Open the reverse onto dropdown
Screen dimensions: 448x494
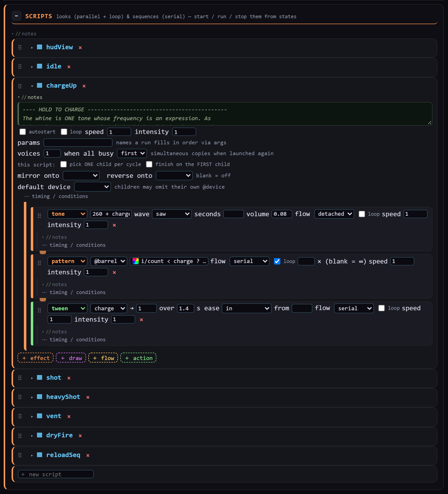tap(174, 176)
